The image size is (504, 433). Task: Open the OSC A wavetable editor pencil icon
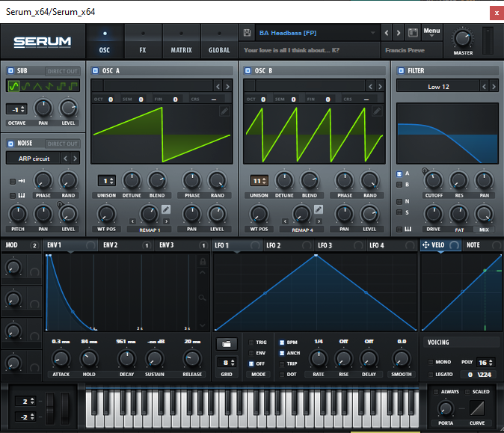(x=224, y=111)
